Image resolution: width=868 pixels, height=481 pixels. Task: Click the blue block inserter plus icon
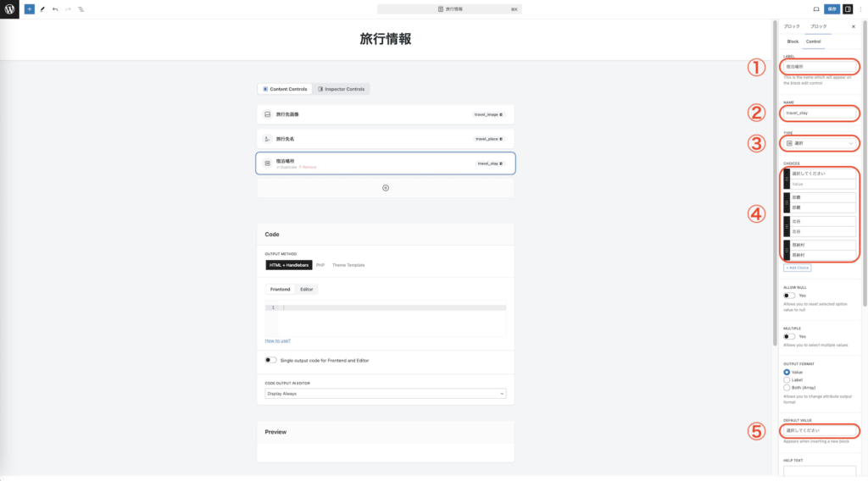[30, 9]
